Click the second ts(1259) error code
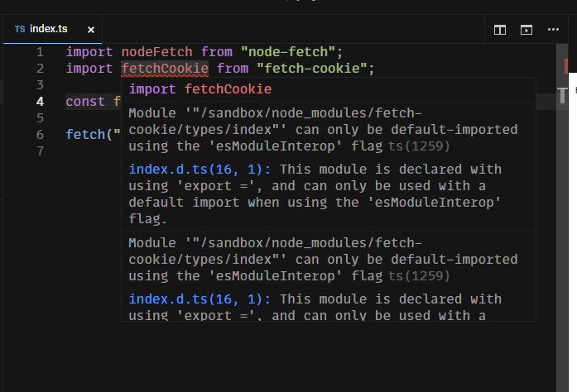 click(419, 276)
